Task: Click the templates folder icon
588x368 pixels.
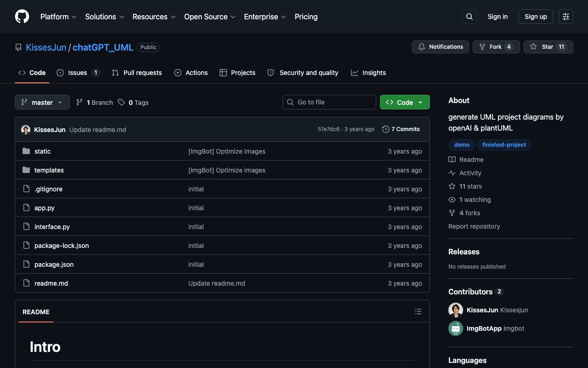Action: pos(26,170)
